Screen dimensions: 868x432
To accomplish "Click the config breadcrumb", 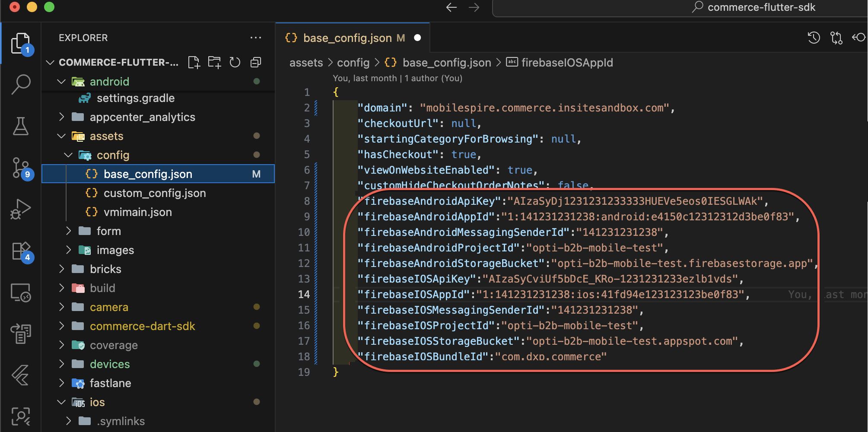I will 353,63.
